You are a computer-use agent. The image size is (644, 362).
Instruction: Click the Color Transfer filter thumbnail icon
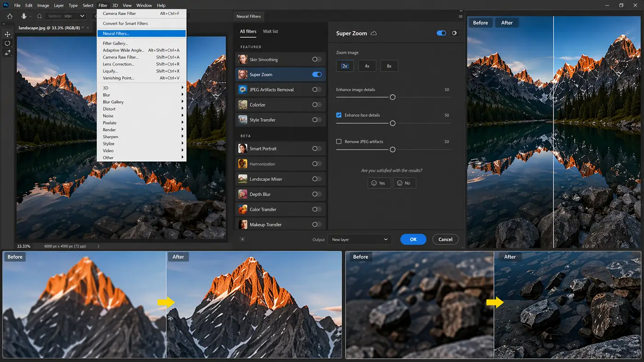point(242,209)
